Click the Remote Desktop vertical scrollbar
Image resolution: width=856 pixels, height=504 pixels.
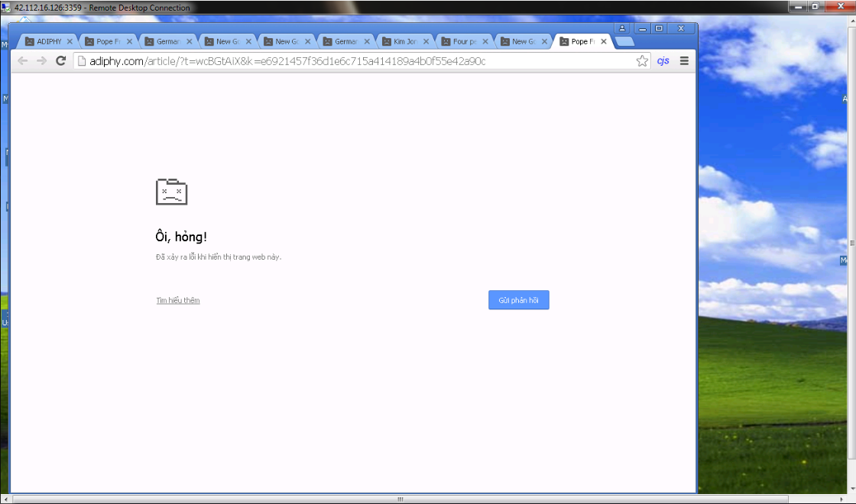click(x=852, y=244)
